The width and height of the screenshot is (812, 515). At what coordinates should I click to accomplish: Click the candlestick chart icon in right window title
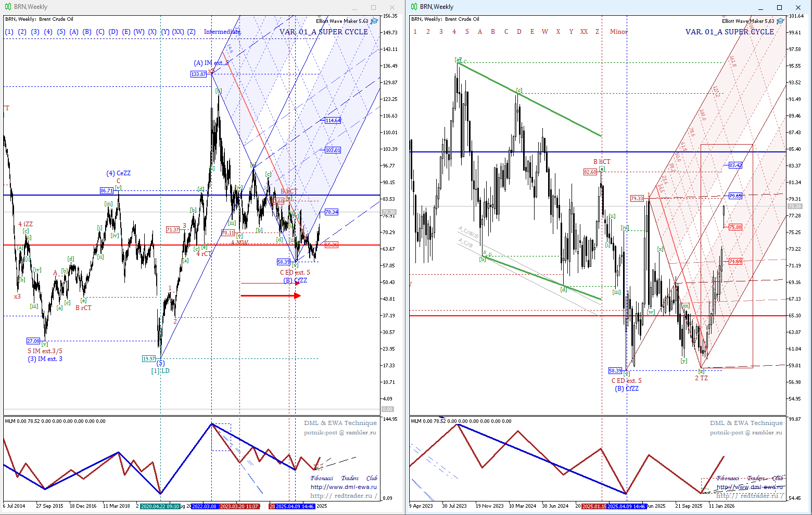[414, 7]
